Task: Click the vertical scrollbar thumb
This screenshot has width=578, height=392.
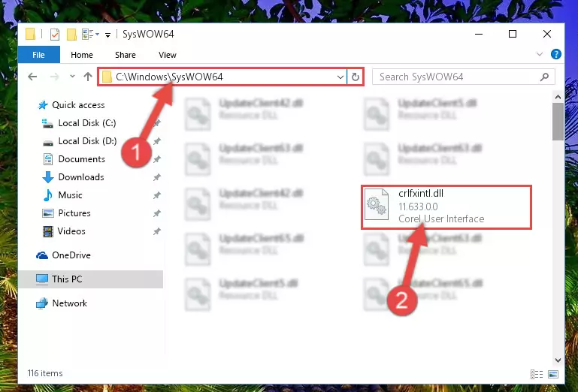Action: [x=558, y=122]
